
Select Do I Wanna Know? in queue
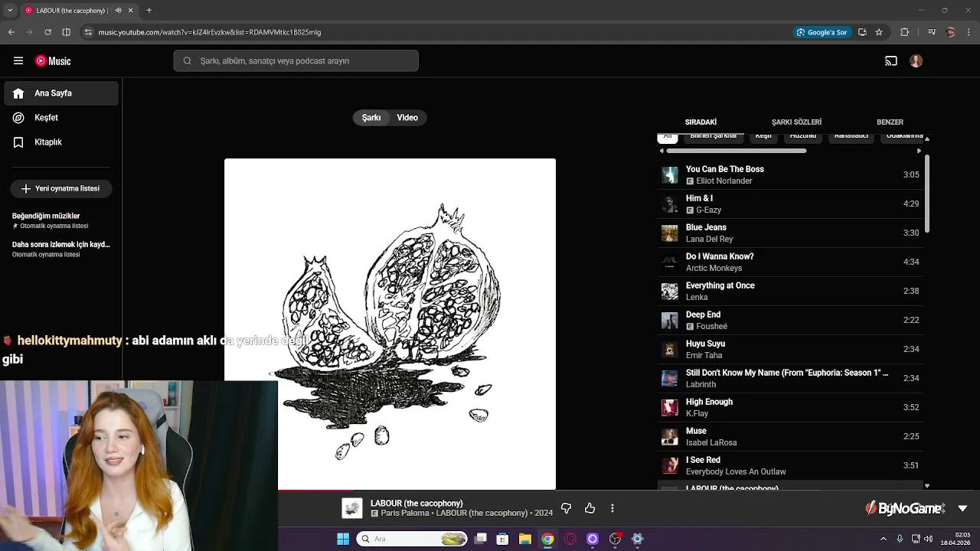click(791, 262)
